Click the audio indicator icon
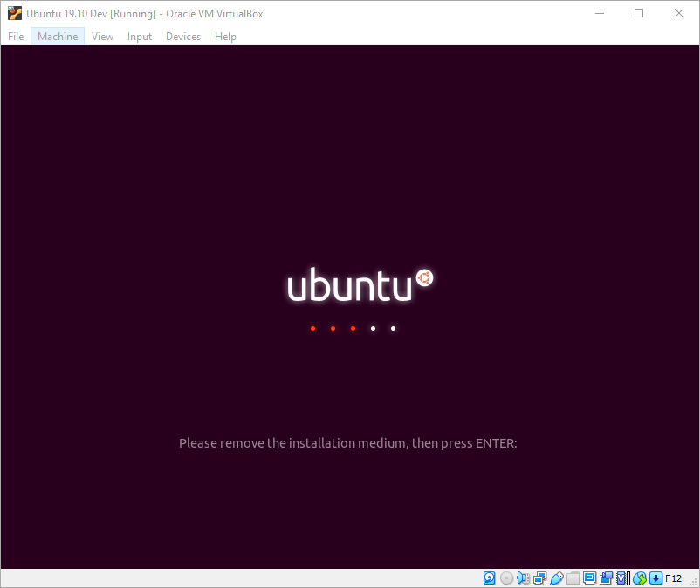This screenshot has height=588, width=700. [523, 578]
